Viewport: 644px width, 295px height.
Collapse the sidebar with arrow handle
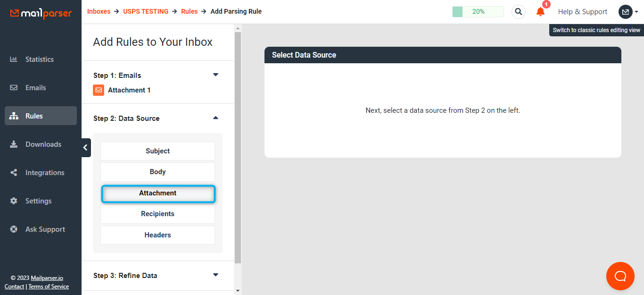point(85,148)
